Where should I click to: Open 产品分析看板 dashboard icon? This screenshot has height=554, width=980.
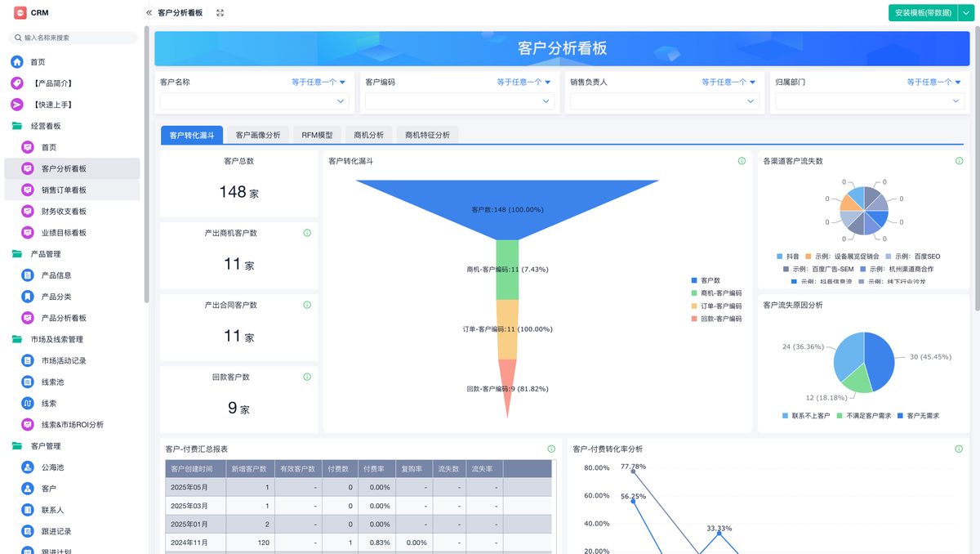[x=28, y=318]
